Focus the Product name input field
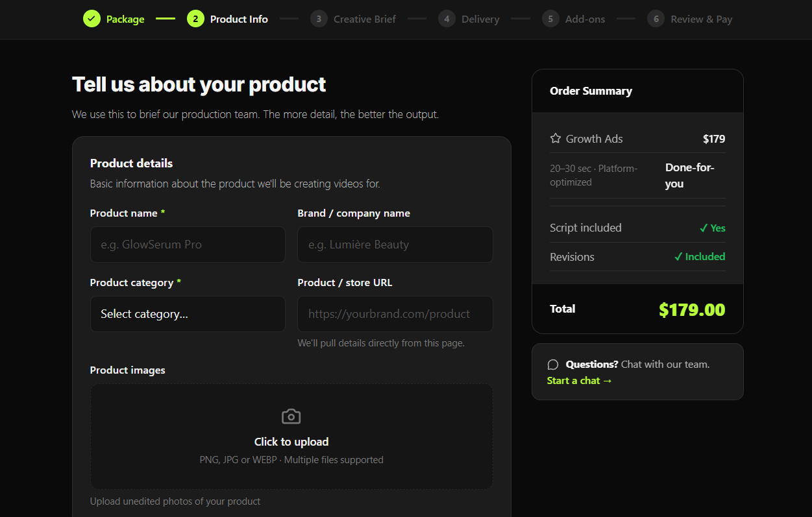Screen dimensions: 812x517 188,245
